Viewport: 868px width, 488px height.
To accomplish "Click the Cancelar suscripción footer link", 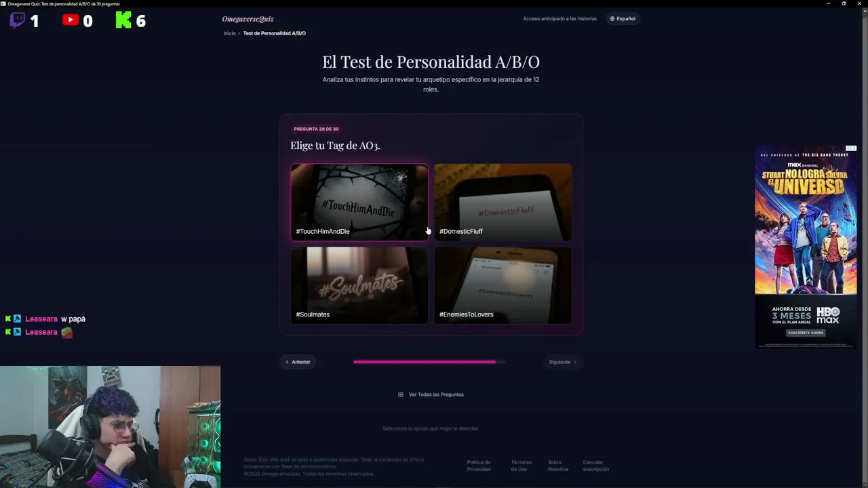I will (595, 466).
